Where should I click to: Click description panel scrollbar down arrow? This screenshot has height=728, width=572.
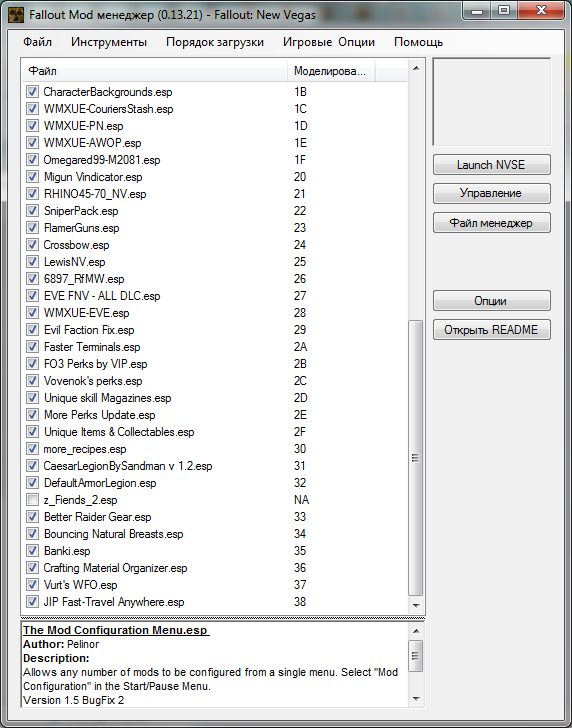tap(416, 699)
